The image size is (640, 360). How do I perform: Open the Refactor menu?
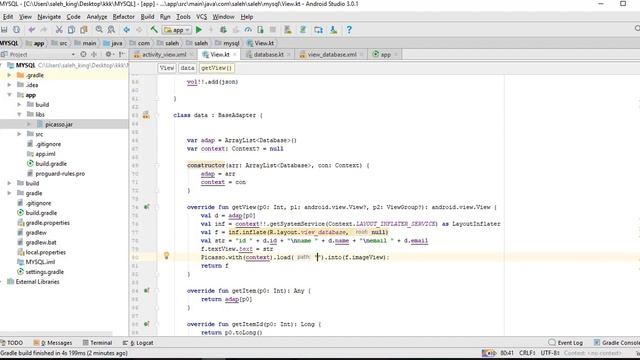tap(123, 17)
